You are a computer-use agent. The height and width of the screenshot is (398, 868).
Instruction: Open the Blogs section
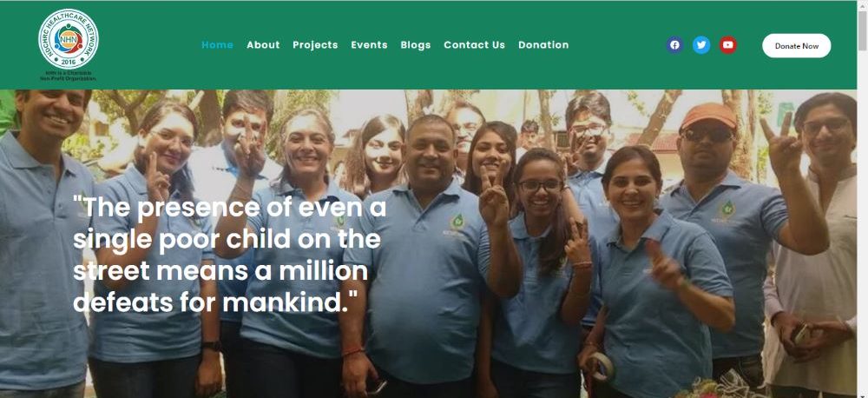coord(415,45)
